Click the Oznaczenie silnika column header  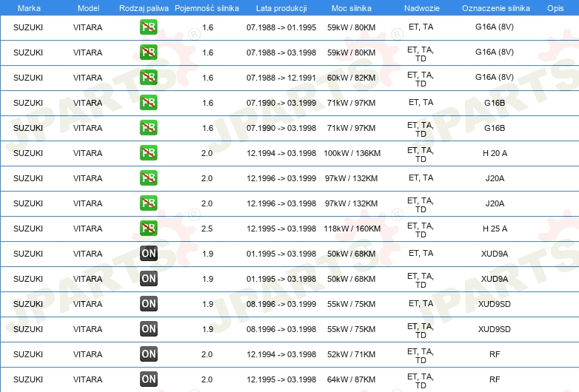pyautogui.click(x=495, y=8)
